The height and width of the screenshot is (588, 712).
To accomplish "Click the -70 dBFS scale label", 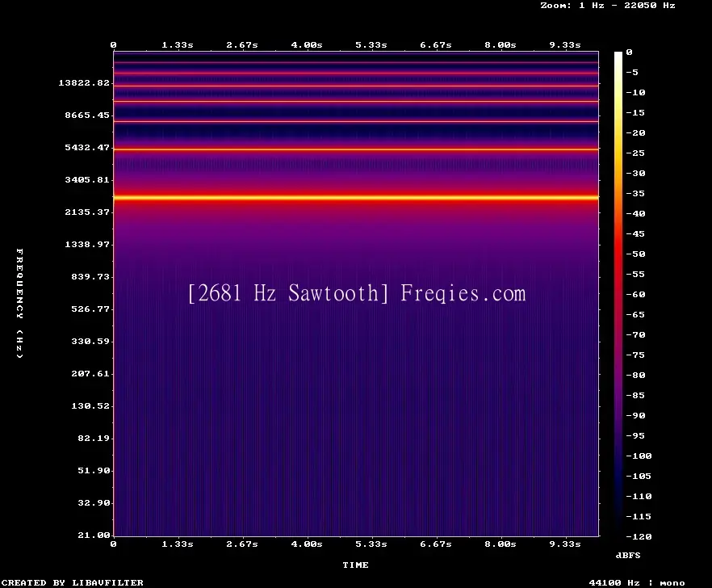I will click(x=635, y=335).
